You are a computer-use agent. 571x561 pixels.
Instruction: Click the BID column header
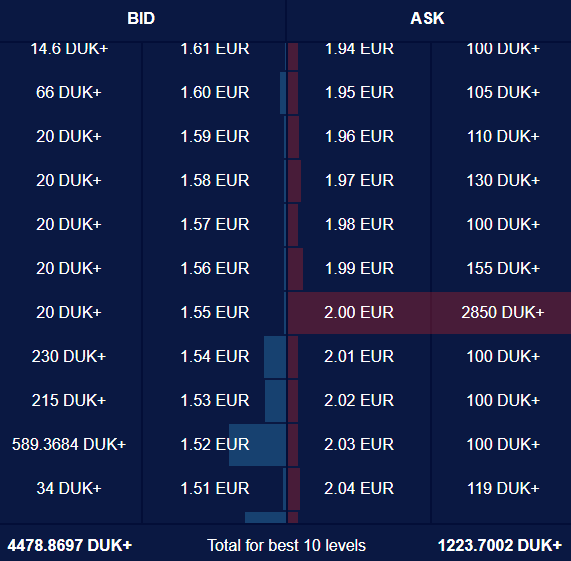click(141, 19)
